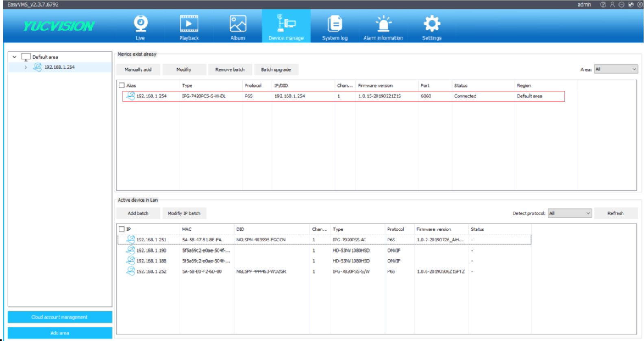The width and height of the screenshot is (644, 341).
Task: Open the Live view camera icon
Action: click(141, 24)
